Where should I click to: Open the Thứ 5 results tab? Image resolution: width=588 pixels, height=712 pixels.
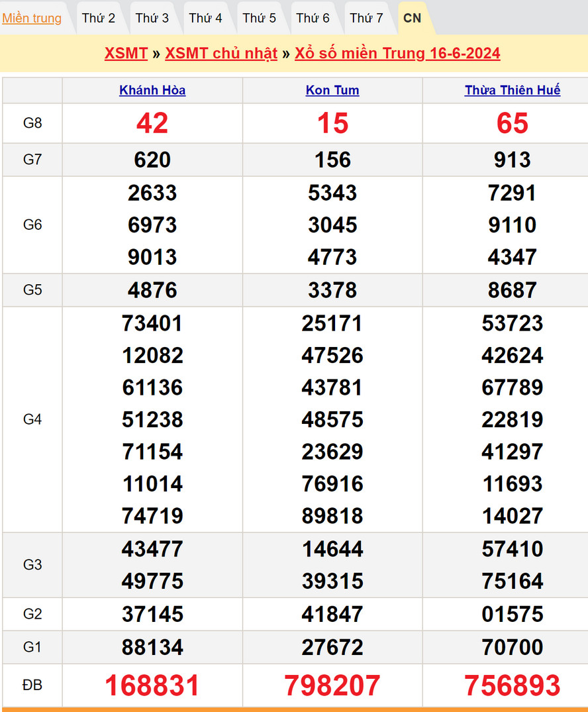tap(259, 18)
